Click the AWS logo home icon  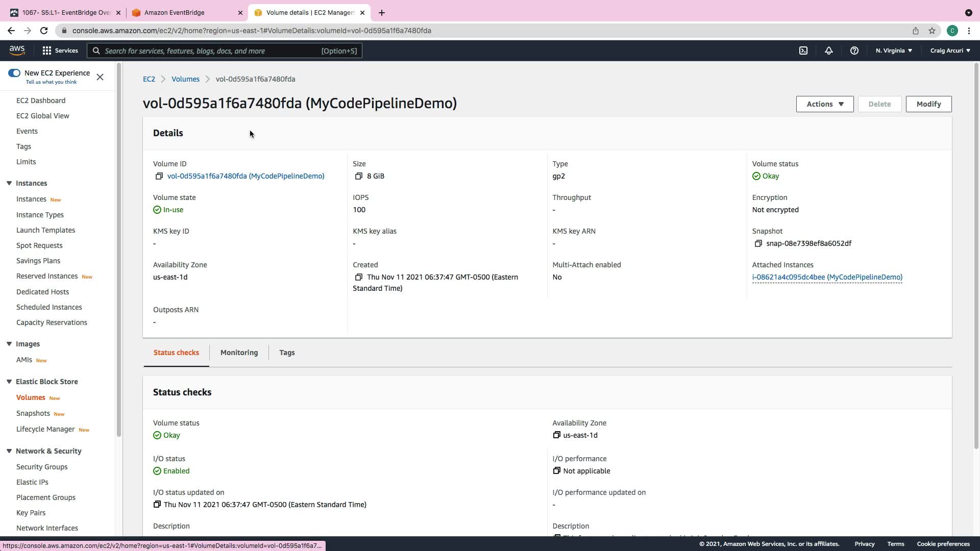tap(17, 50)
